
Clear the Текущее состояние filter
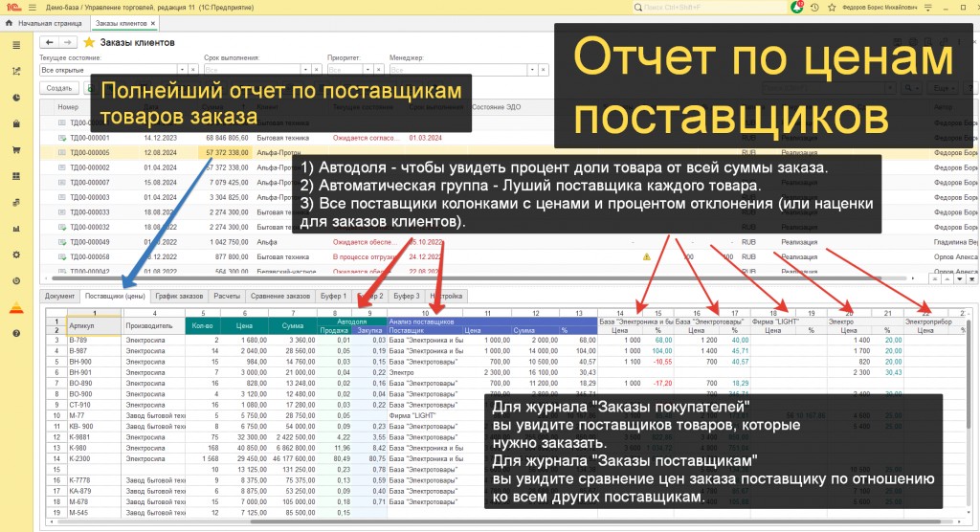[193, 70]
